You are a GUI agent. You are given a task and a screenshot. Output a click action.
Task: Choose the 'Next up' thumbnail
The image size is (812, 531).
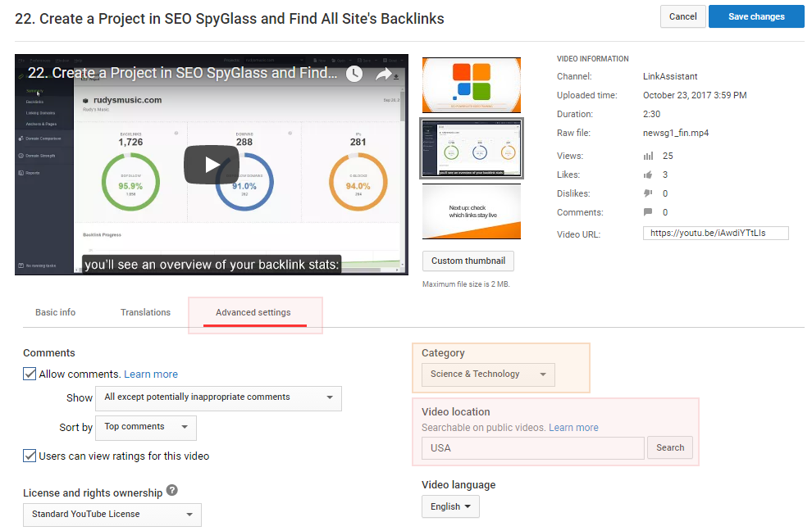click(472, 211)
